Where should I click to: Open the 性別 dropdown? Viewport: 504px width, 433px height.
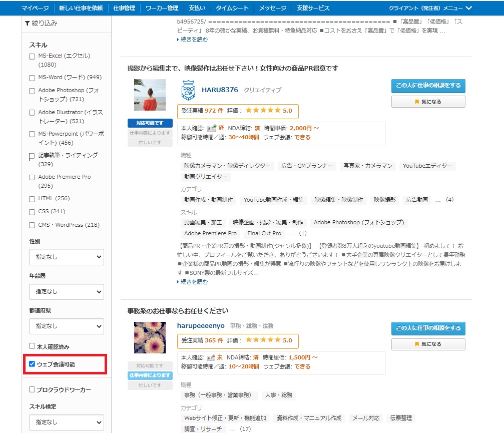[x=67, y=257]
